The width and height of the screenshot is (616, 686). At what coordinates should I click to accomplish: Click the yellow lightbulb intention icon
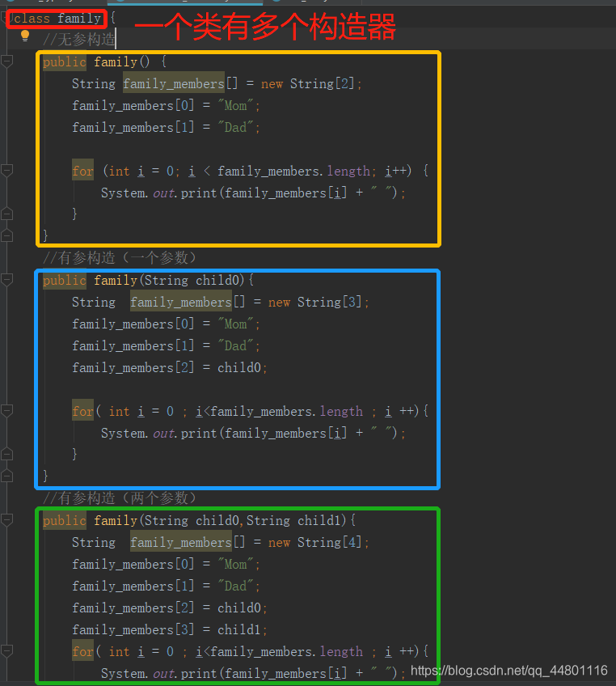(25, 36)
